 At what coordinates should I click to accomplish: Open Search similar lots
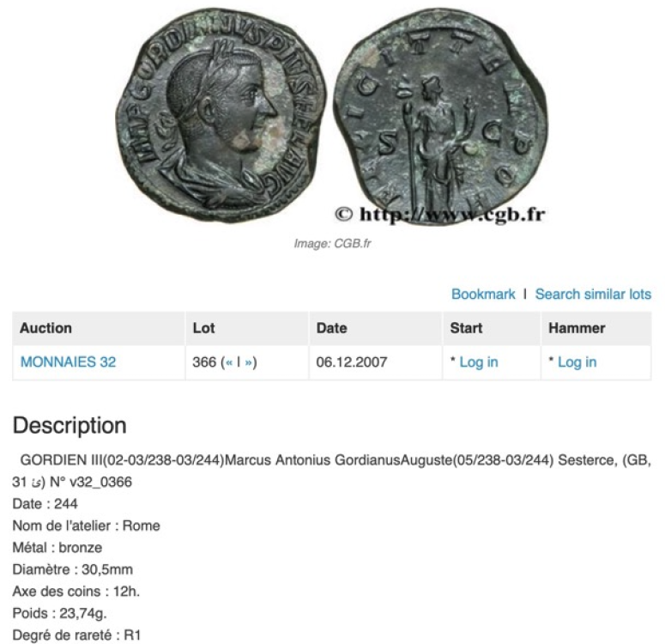(593, 294)
